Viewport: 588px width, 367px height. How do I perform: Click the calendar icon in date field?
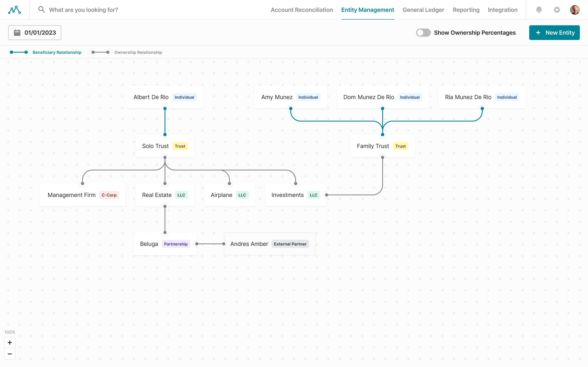coord(17,33)
